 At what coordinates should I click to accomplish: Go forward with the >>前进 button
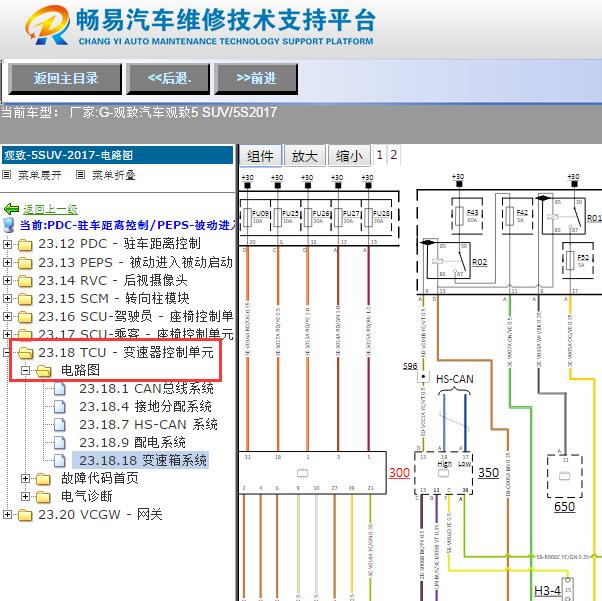coord(256,79)
